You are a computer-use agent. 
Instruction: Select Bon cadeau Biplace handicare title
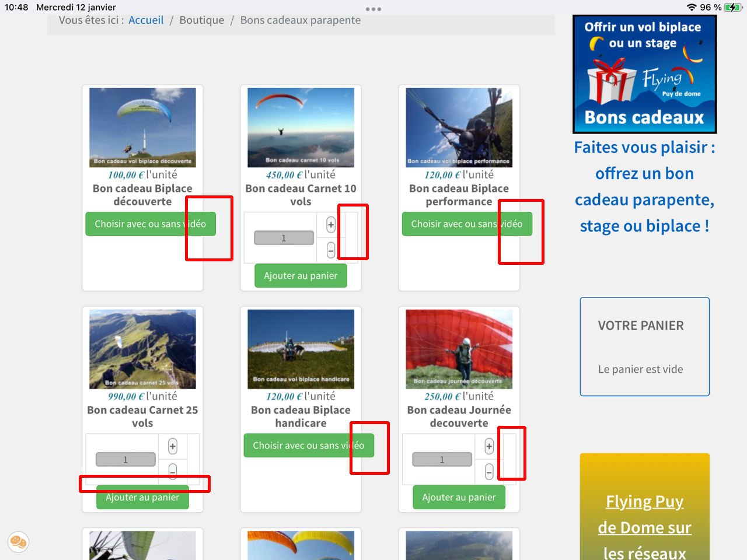(x=301, y=416)
